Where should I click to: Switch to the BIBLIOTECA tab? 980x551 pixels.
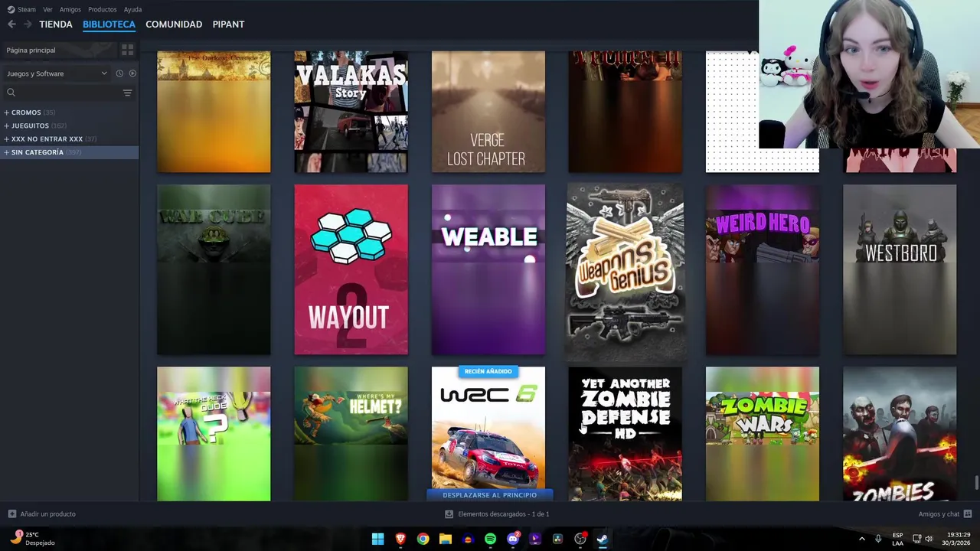[109, 24]
